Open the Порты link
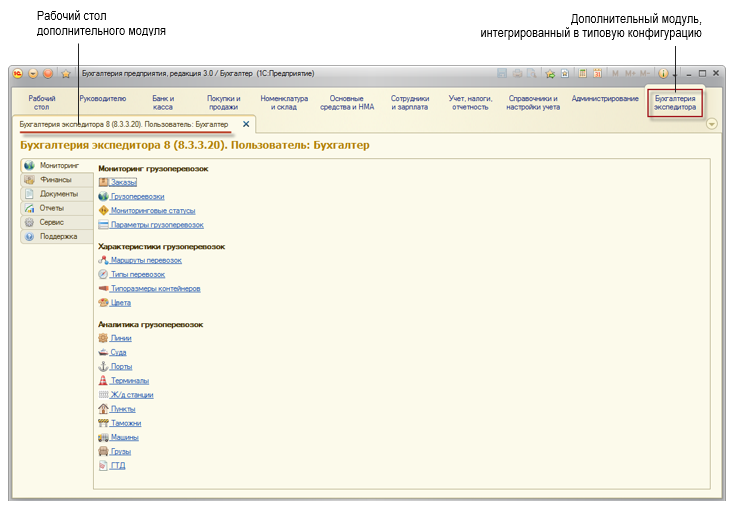The width and height of the screenshot is (732, 507). click(x=121, y=366)
